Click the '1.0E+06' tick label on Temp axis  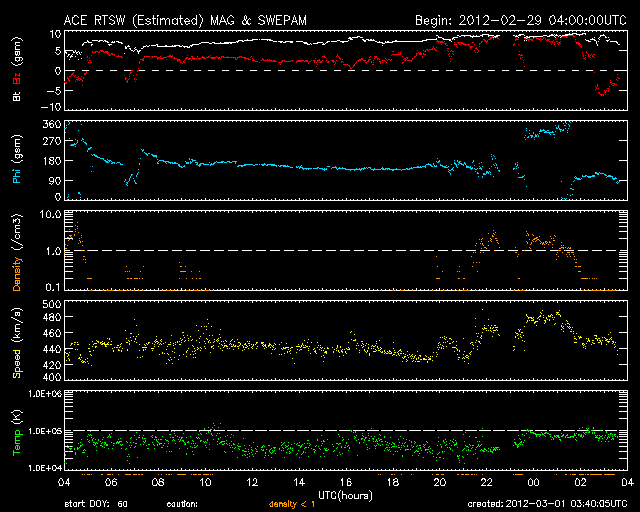pyautogui.click(x=45, y=394)
